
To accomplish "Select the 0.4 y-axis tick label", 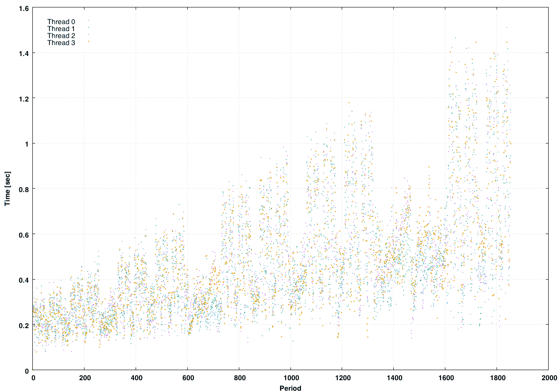I will pos(23,280).
